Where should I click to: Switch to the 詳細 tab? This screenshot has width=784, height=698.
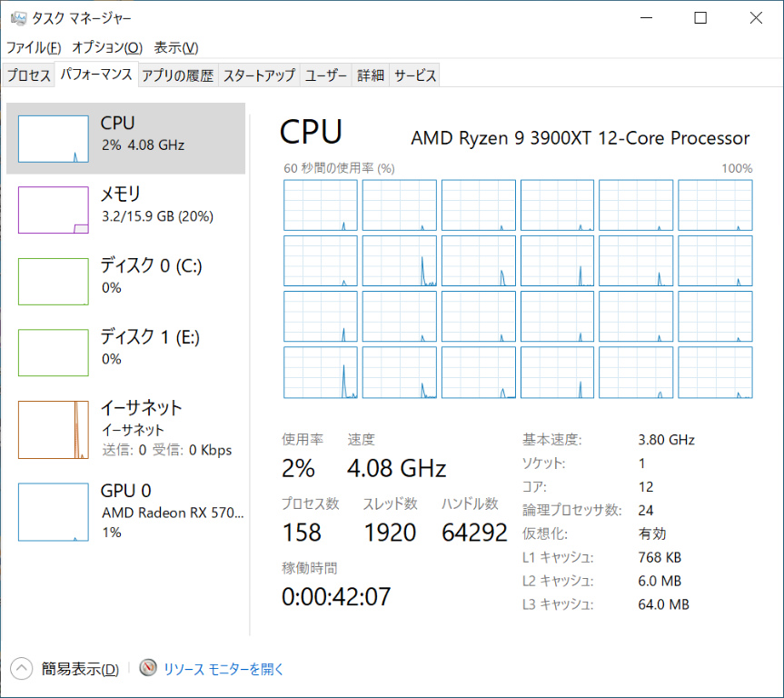click(x=371, y=76)
